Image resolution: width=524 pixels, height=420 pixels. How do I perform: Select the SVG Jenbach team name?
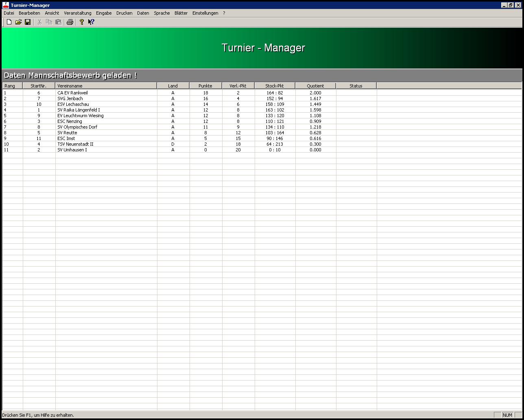pos(70,98)
